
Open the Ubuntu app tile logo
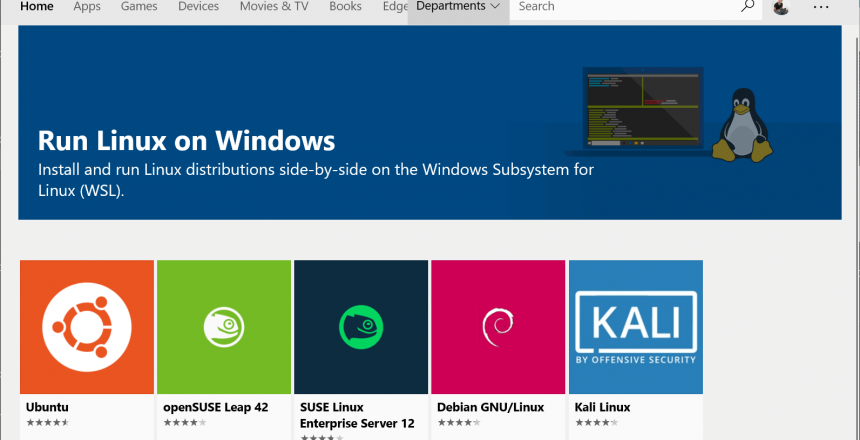tap(87, 327)
